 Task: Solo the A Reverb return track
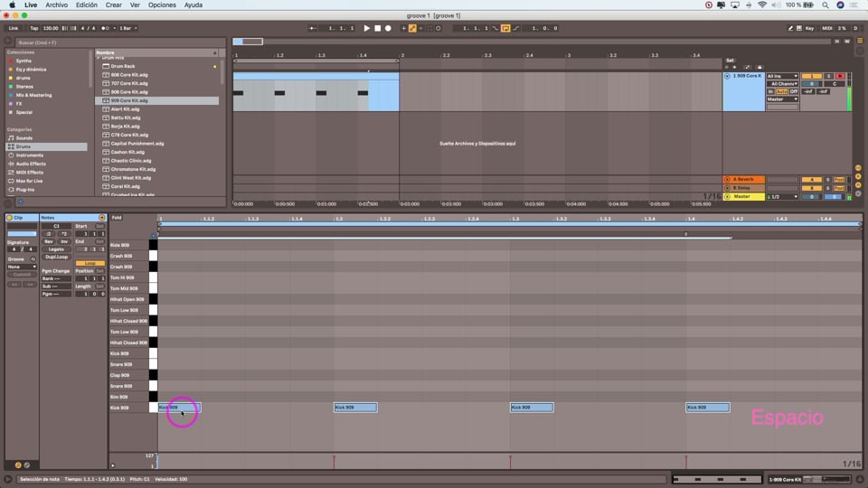point(828,180)
